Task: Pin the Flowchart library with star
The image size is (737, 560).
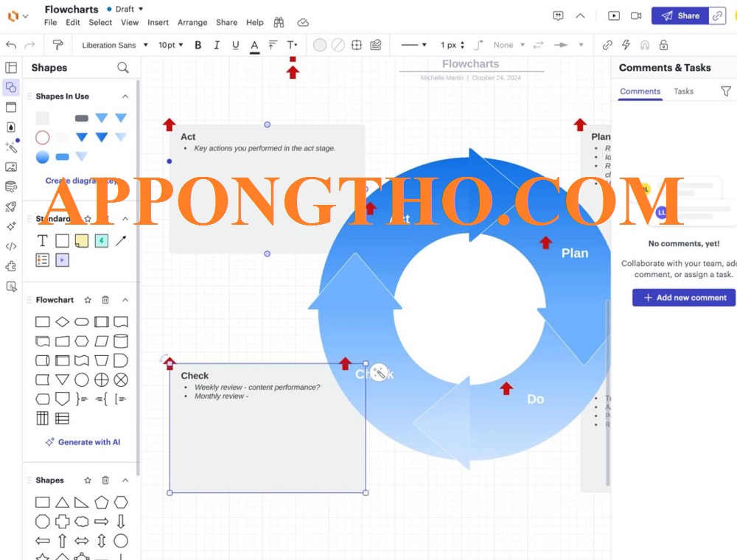Action: tap(88, 300)
